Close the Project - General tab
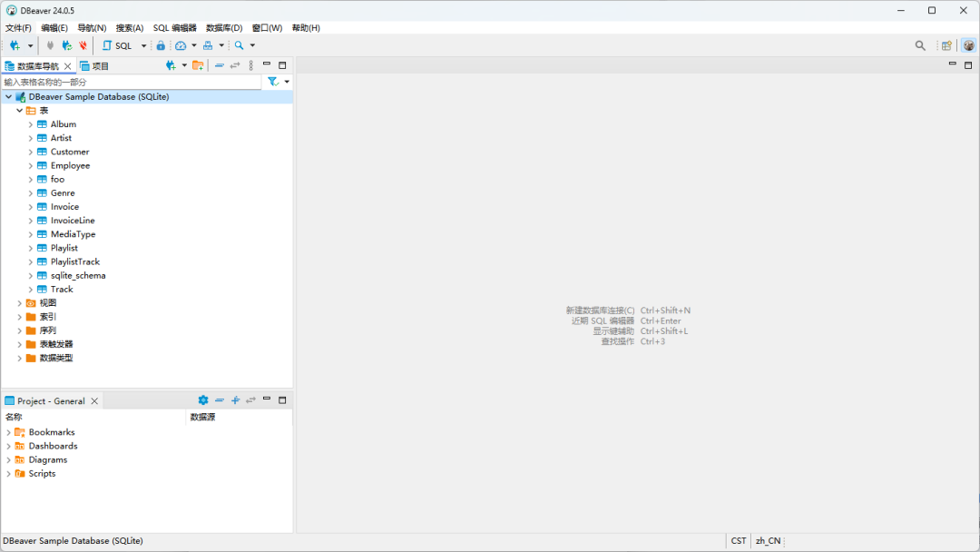 coord(94,401)
